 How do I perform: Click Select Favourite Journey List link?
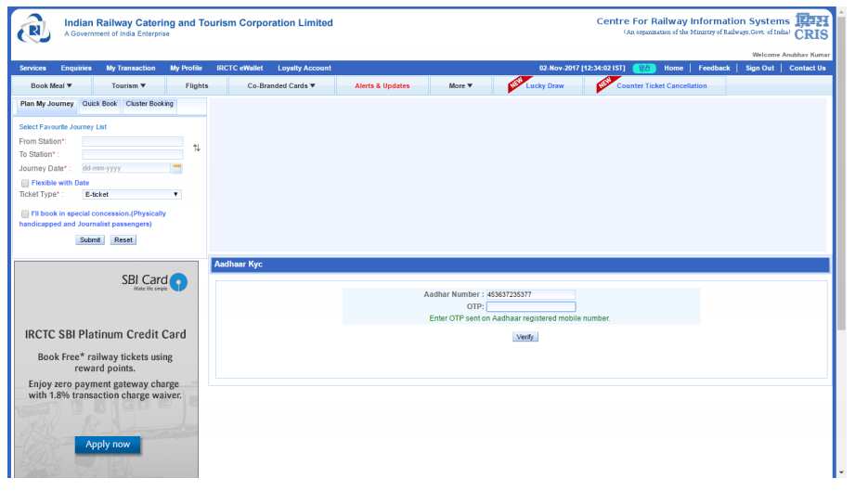pos(62,127)
